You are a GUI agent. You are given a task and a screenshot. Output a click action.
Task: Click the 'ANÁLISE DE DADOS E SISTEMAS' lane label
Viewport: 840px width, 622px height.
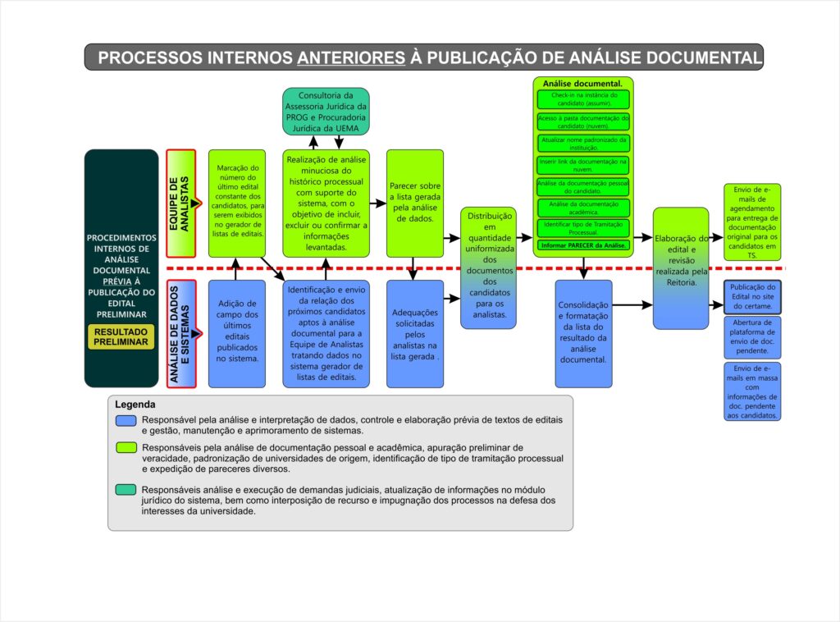(179, 332)
